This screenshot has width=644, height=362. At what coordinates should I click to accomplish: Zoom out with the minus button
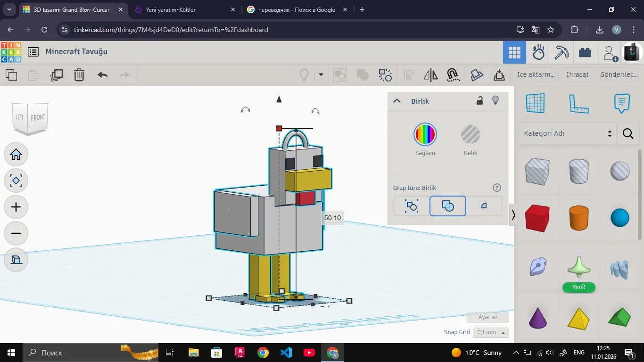click(x=16, y=233)
